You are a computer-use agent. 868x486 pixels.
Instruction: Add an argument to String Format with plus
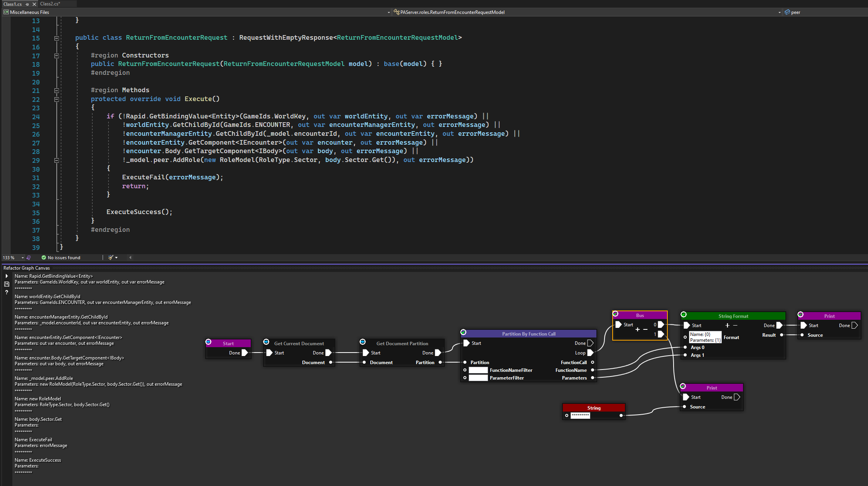[727, 326]
